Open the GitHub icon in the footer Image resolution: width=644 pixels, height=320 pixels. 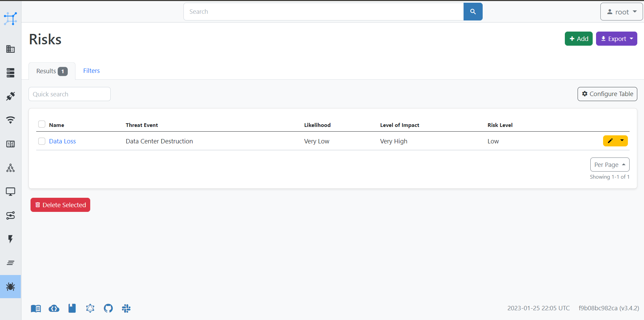pyautogui.click(x=108, y=308)
